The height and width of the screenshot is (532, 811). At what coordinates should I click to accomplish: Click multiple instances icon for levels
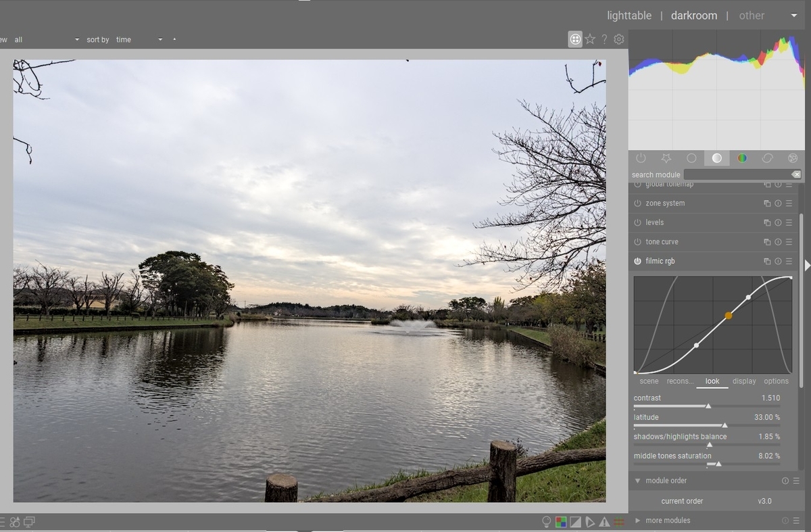click(767, 222)
